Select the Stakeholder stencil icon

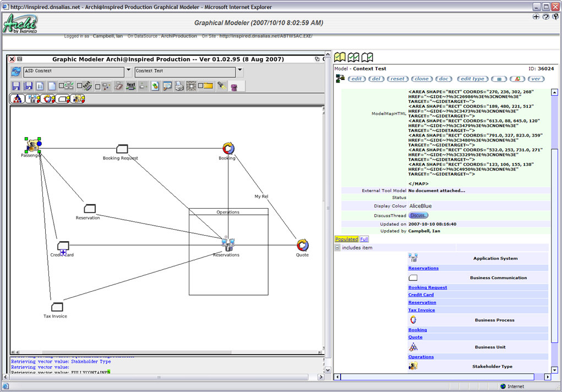(x=77, y=98)
